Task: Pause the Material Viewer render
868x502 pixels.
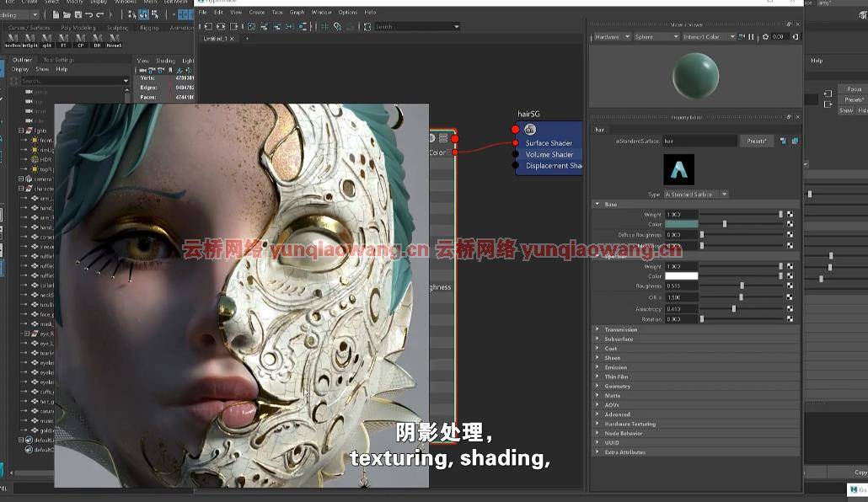Action: pos(751,37)
